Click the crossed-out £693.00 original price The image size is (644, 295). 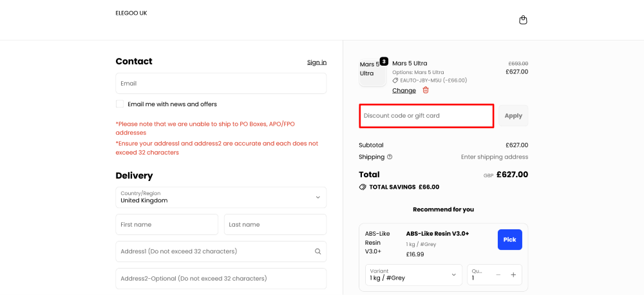click(518, 64)
